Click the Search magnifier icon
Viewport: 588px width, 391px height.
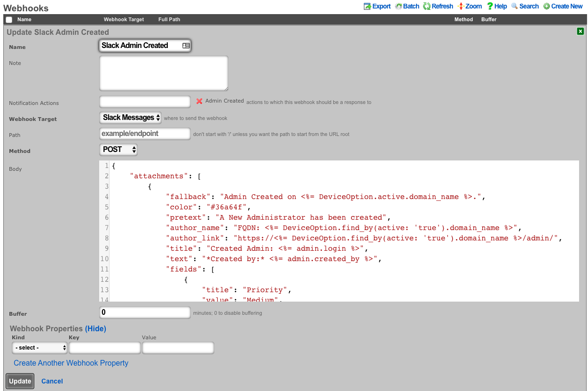click(x=514, y=6)
